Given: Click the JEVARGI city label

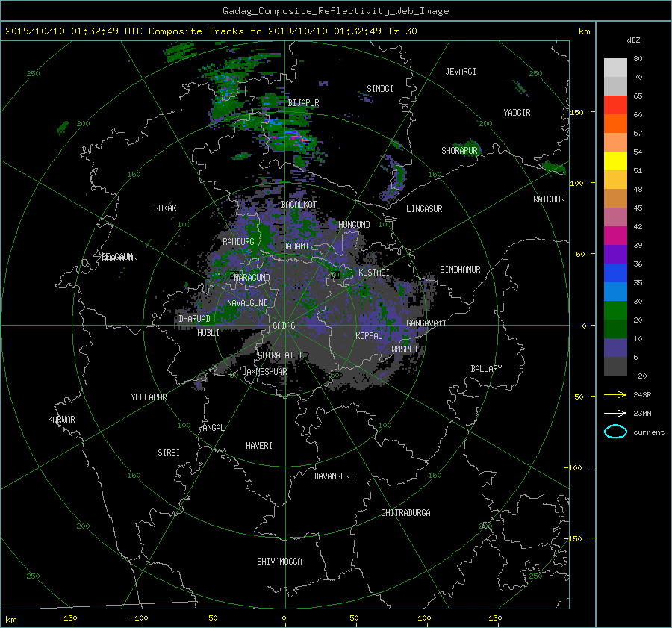Looking at the screenshot, I should click(x=461, y=72).
